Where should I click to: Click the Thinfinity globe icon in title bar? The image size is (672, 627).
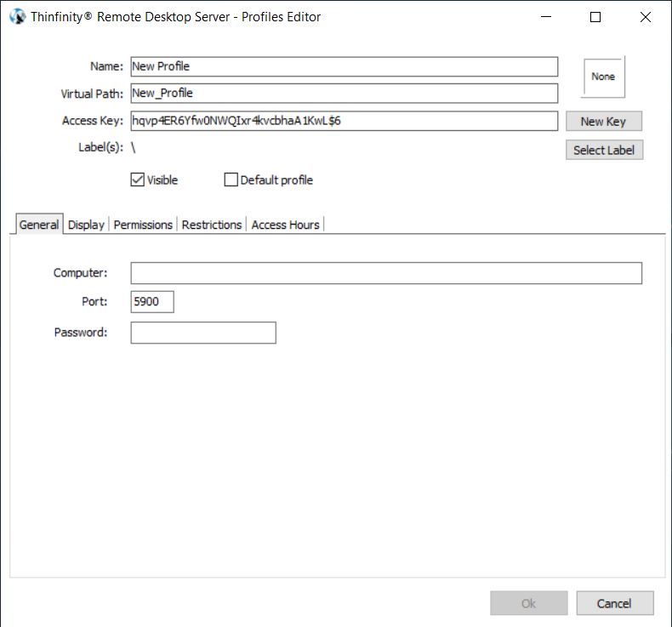point(18,17)
